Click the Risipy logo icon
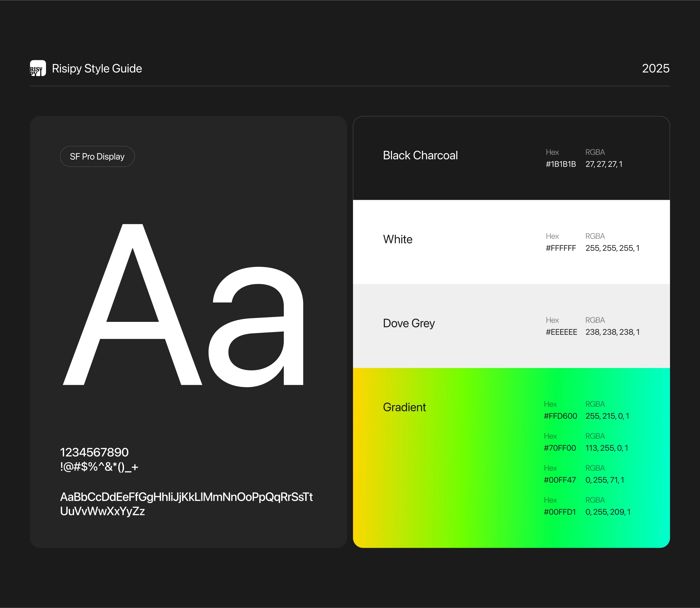This screenshot has width=700, height=608. [x=38, y=68]
